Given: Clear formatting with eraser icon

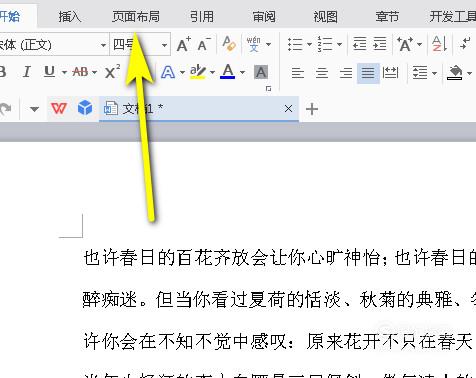Looking at the screenshot, I should (x=229, y=44).
